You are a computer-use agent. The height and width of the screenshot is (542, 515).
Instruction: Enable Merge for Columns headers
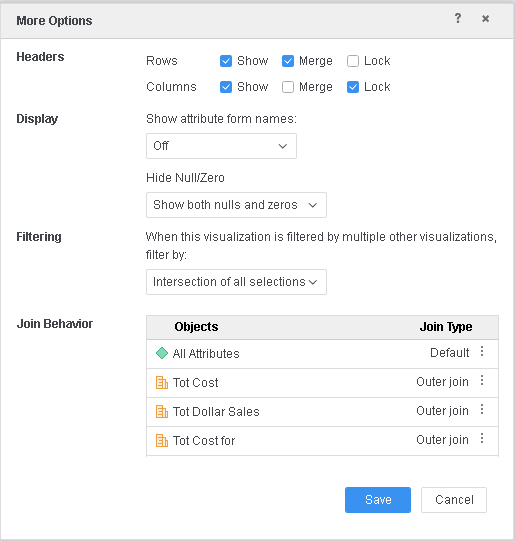(288, 87)
